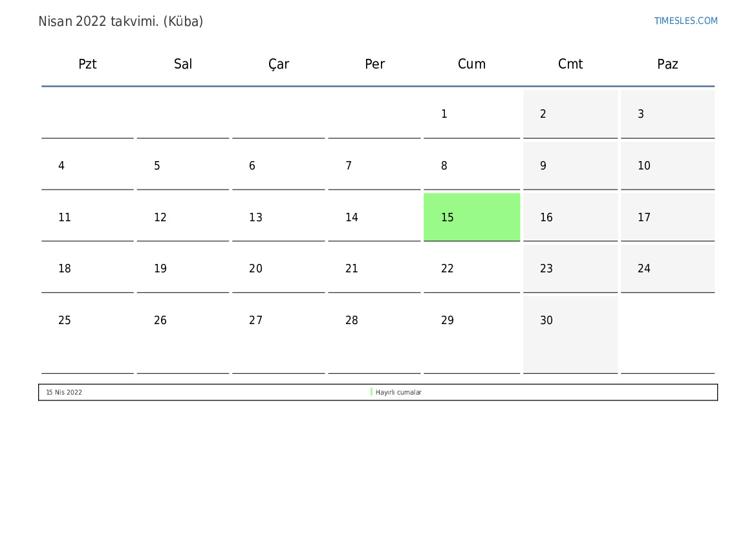Select the Hayırlı cumalar holiday label

[398, 392]
